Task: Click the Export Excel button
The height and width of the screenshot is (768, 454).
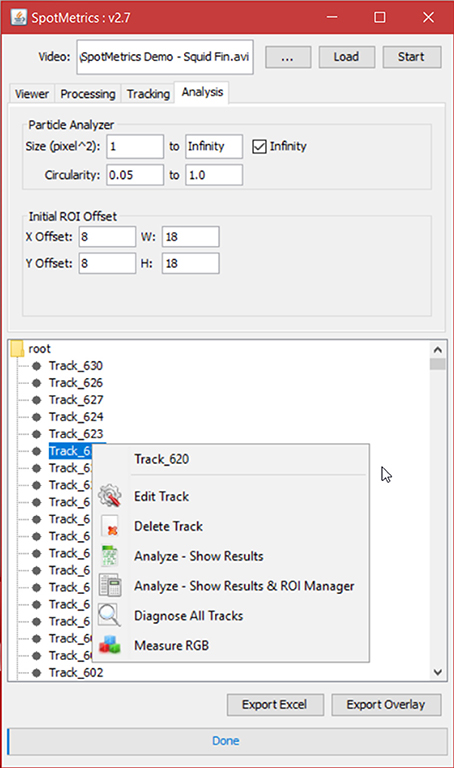Action: pyautogui.click(x=275, y=704)
